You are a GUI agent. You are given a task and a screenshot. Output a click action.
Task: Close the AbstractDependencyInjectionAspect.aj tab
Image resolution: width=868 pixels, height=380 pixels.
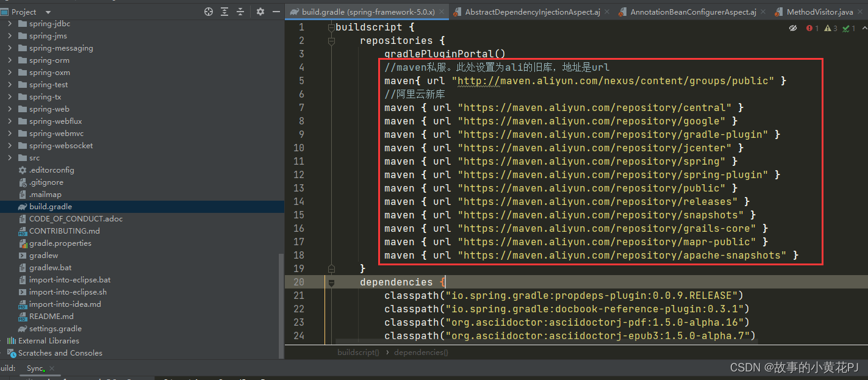(x=608, y=12)
